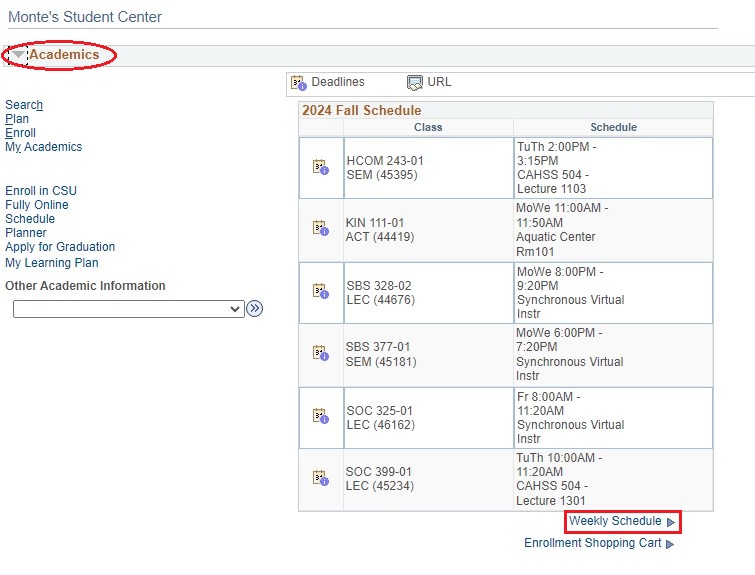Open the Enroll link
The width and height of the screenshot is (755, 575).
(x=20, y=133)
